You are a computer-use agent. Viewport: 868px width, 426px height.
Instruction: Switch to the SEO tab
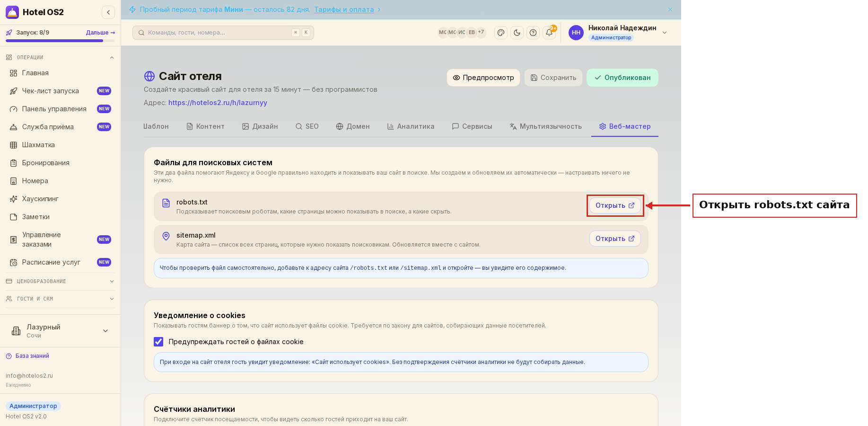coord(307,126)
